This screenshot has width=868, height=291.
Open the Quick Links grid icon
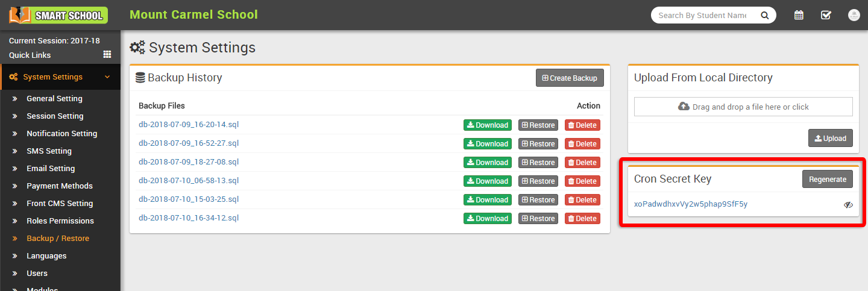[x=107, y=54]
